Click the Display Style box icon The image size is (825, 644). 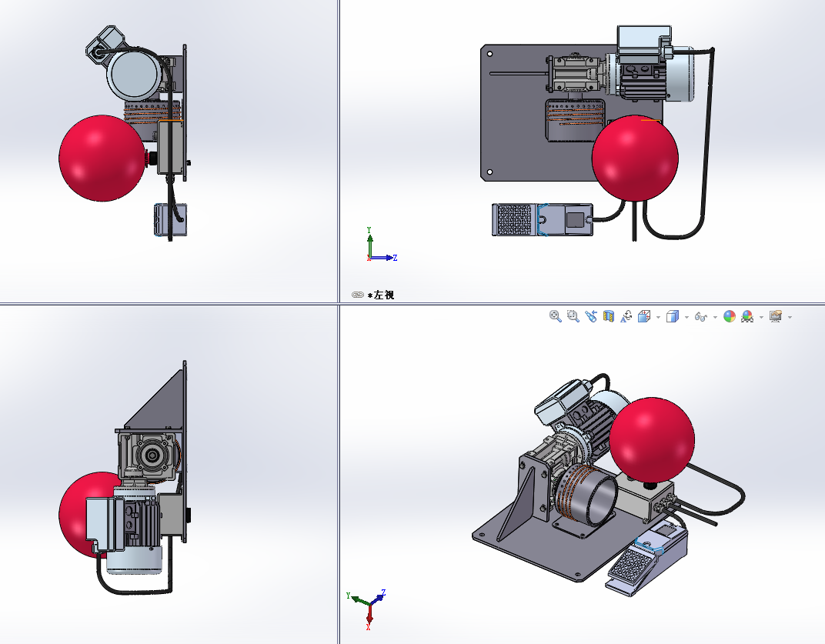(673, 316)
